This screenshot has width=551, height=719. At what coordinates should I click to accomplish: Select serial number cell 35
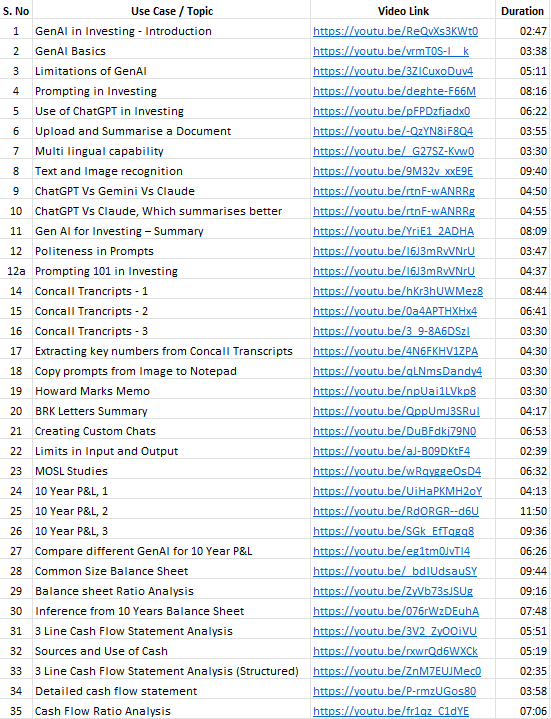(16, 711)
